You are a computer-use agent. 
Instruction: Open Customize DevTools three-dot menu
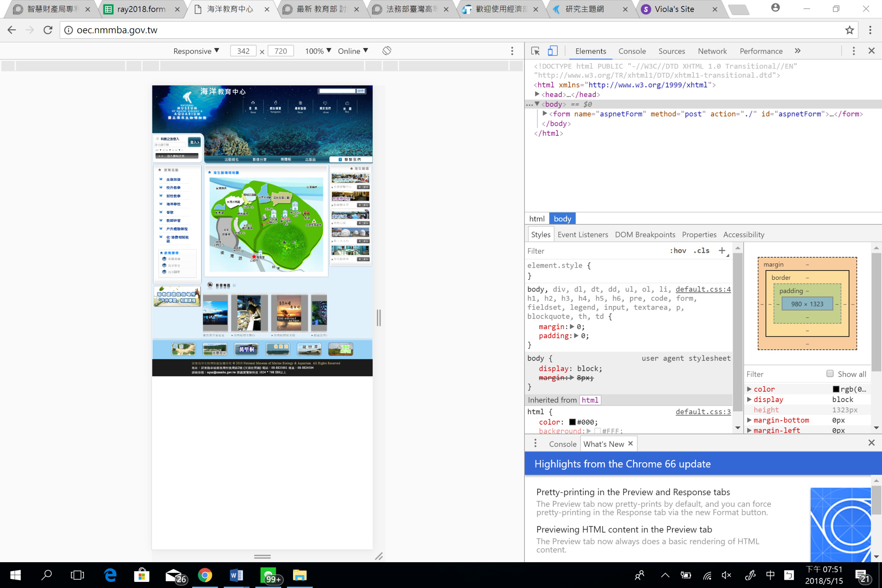[x=854, y=51]
